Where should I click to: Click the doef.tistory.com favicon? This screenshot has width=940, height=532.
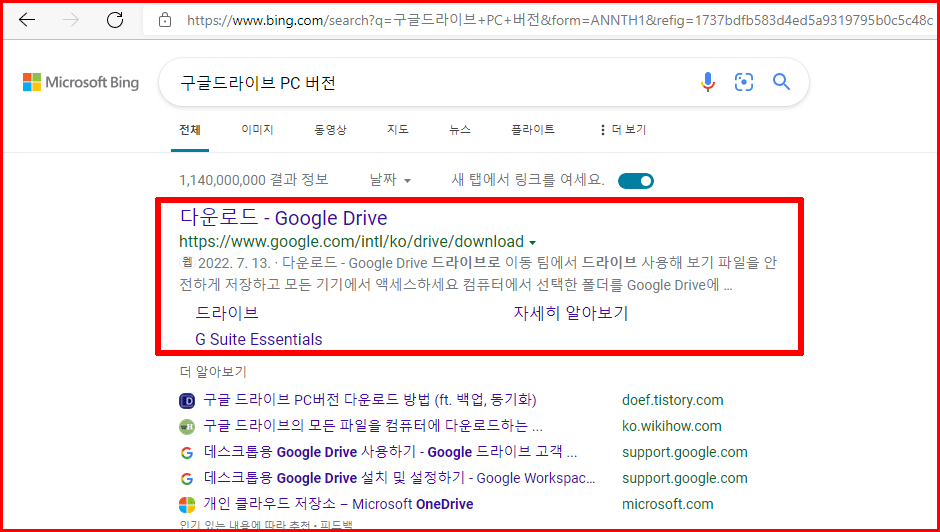tap(187, 401)
